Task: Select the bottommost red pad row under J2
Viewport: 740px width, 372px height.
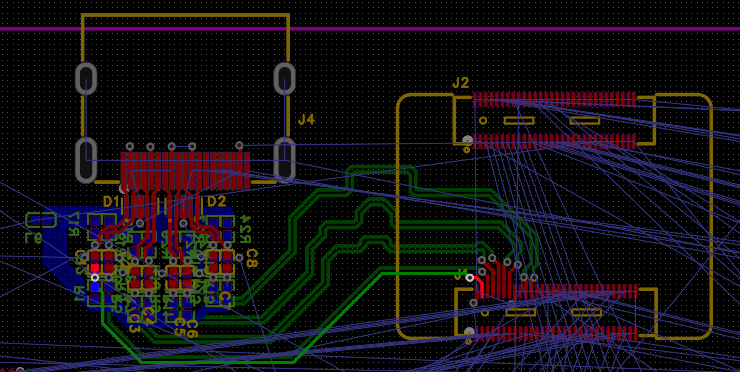Action: click(555, 334)
